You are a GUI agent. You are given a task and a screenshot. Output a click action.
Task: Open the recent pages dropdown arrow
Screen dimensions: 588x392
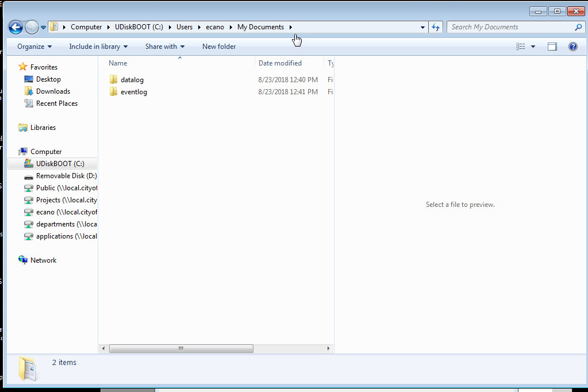[43, 28]
